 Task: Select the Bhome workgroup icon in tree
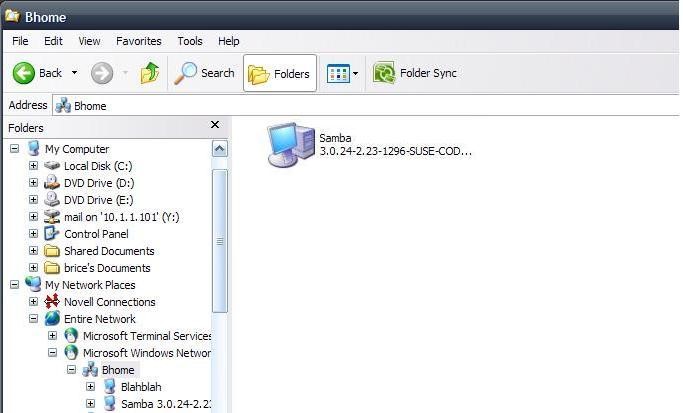click(x=90, y=369)
